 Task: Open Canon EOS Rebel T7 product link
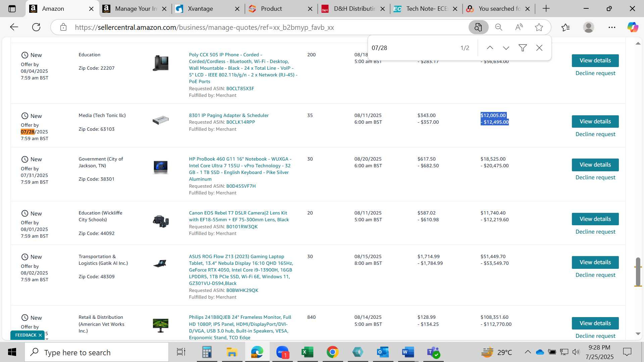click(238, 216)
